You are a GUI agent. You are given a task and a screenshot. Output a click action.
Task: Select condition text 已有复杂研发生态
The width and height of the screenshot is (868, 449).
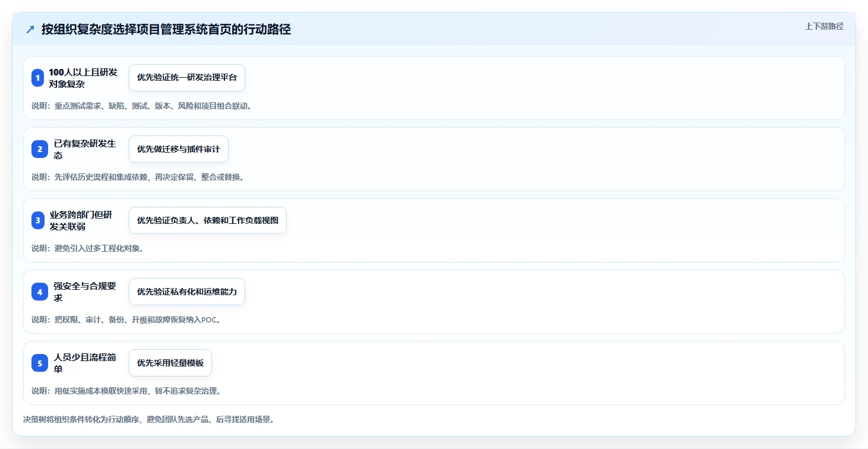85,149
